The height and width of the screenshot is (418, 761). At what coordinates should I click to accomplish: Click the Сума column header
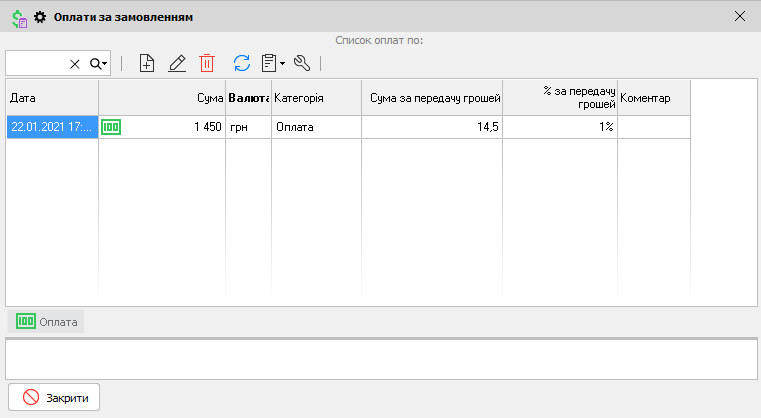(162, 98)
